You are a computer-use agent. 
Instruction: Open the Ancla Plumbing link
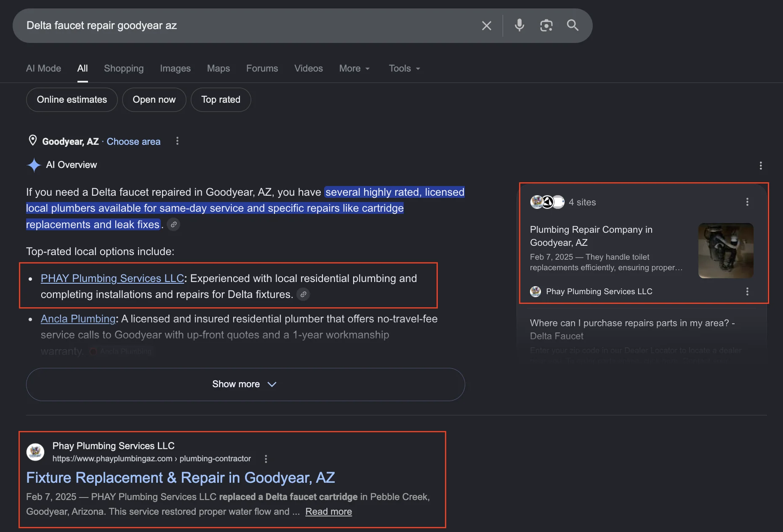point(78,319)
